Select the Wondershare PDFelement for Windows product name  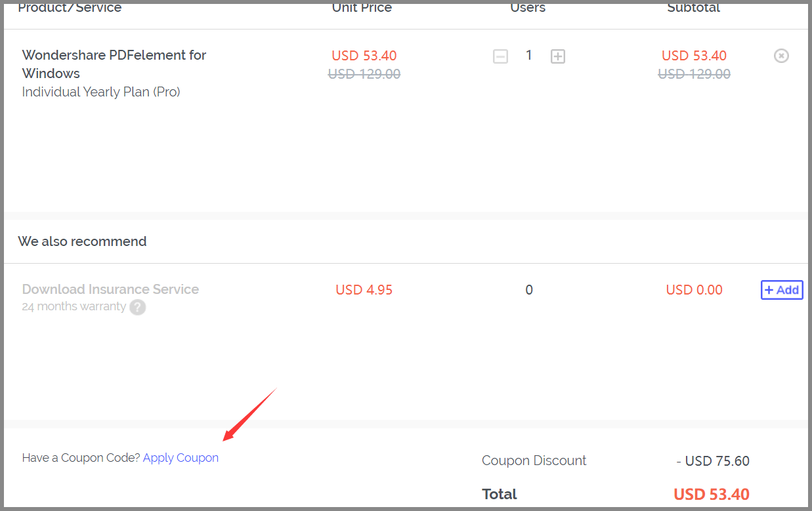[x=114, y=64]
